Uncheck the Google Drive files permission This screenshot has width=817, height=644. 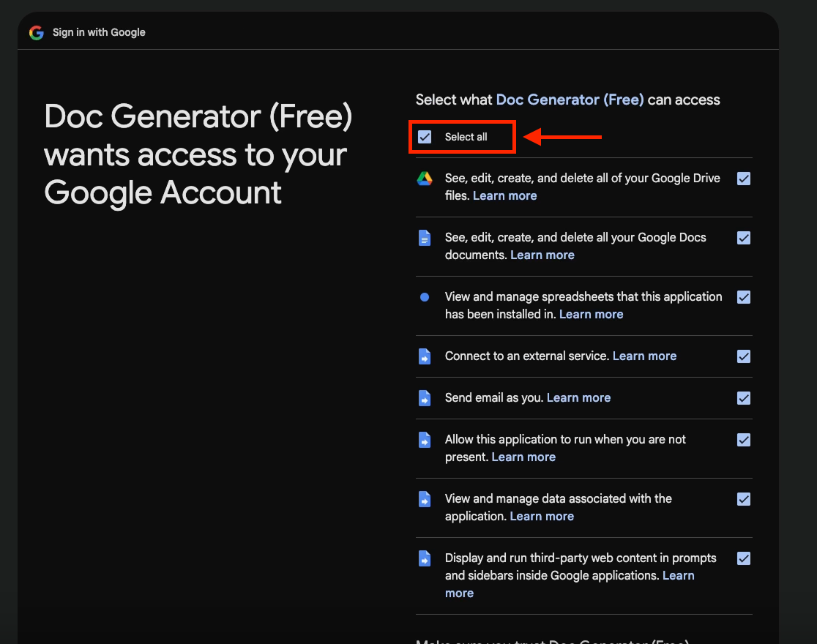[744, 178]
